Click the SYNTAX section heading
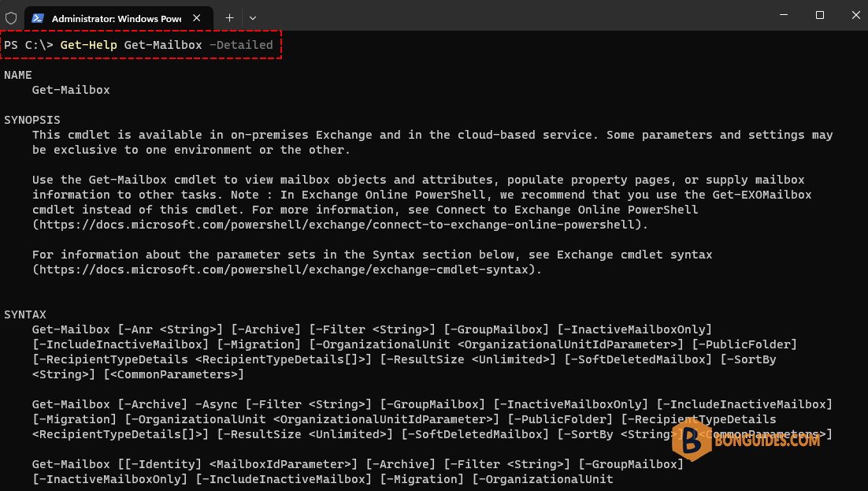 [25, 314]
